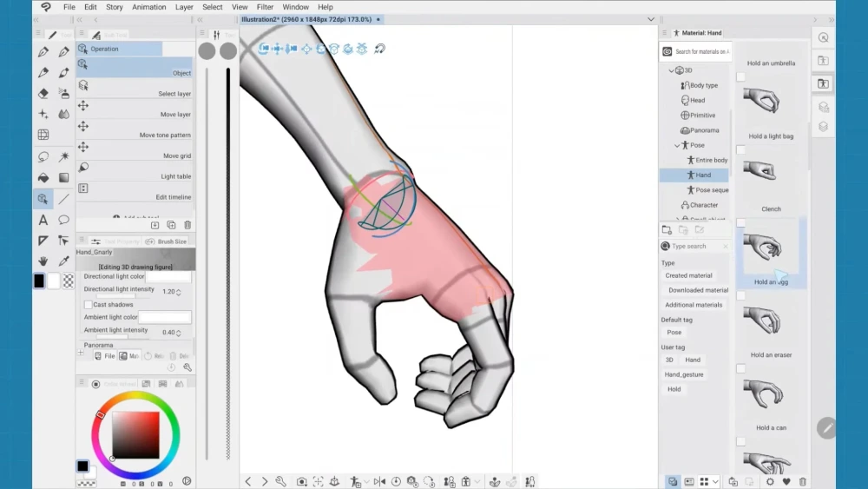
Task: Open the Filter menu
Action: tap(265, 7)
